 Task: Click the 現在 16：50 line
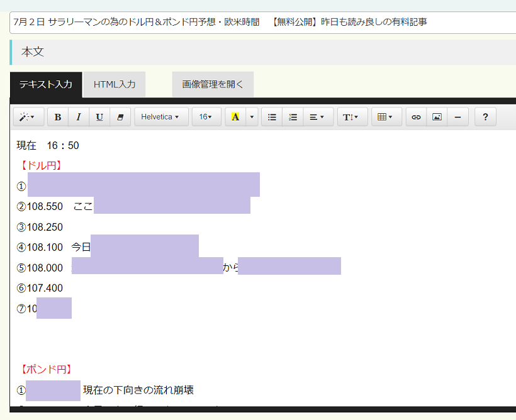coord(48,145)
